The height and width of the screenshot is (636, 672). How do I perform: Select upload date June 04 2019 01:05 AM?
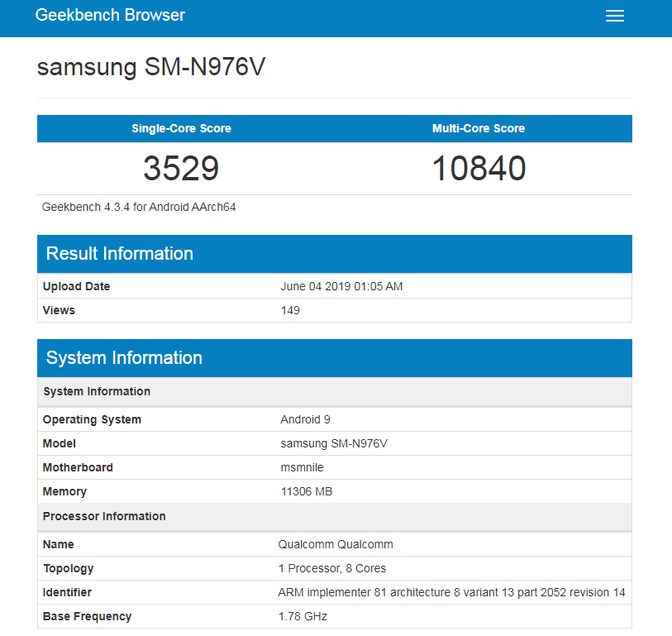click(341, 286)
